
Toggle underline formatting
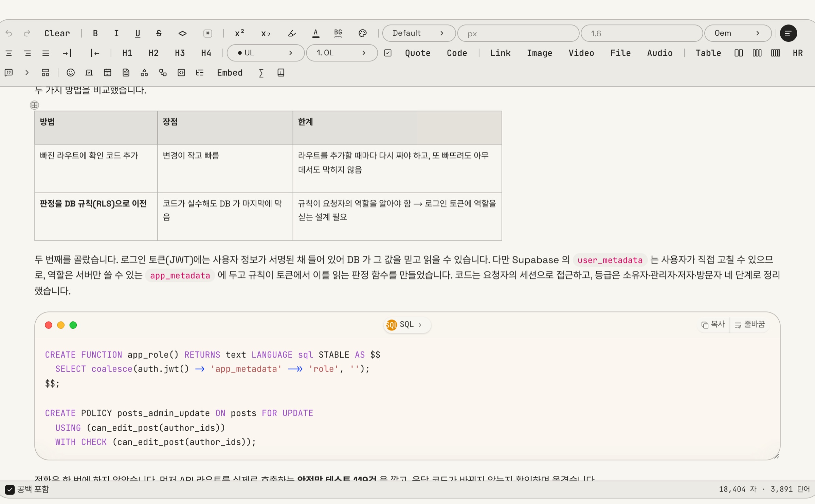[138, 33]
